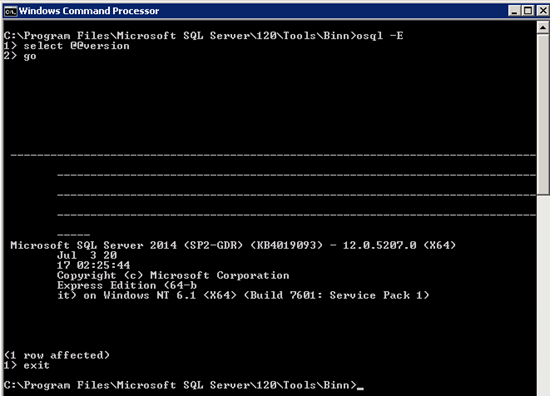Click the '(SP2-GDR)' text

click(x=214, y=245)
